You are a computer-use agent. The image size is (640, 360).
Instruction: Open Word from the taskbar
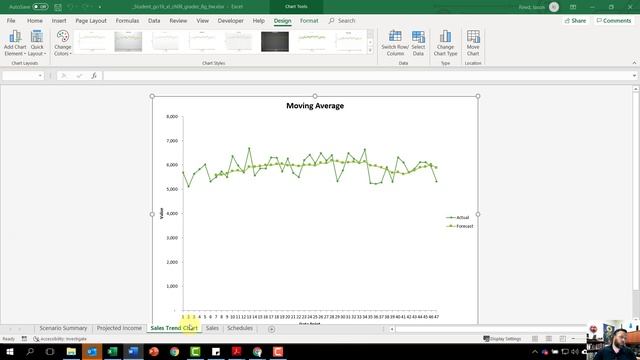(x=133, y=351)
